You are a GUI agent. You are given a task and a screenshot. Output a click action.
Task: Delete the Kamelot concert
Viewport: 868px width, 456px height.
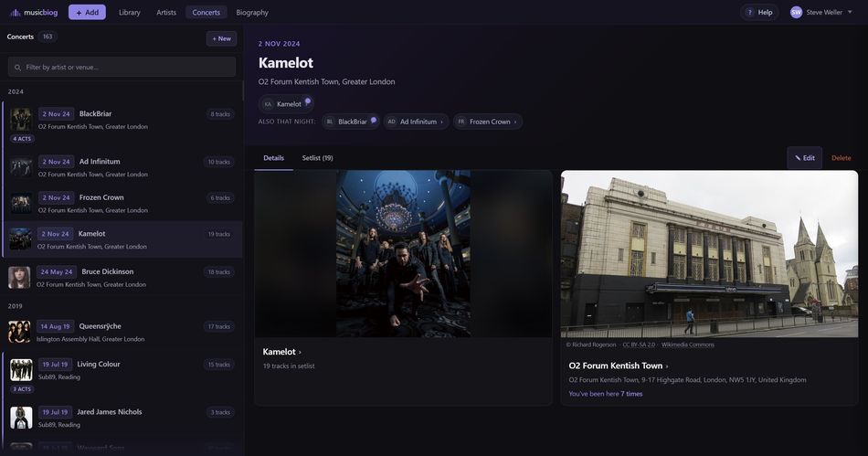tap(841, 158)
